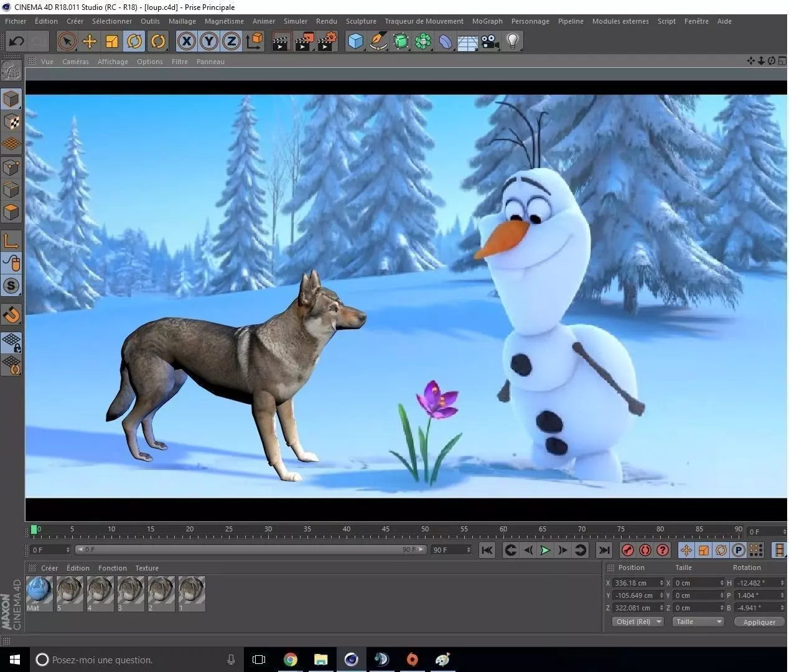Jump to previous keyframe
Image resolution: width=789 pixels, height=672 pixels.
510,550
